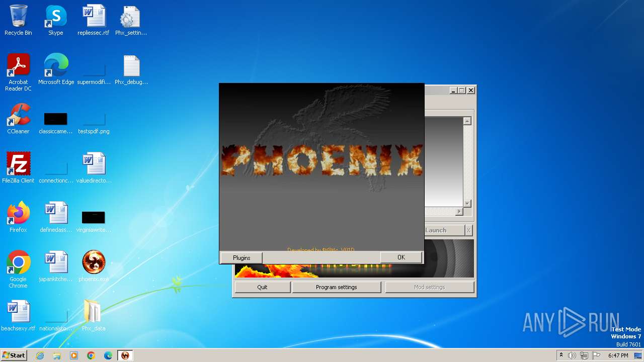This screenshot has width=644, height=362.
Task: Select repliessec.rtf document icon
Action: (x=94, y=21)
